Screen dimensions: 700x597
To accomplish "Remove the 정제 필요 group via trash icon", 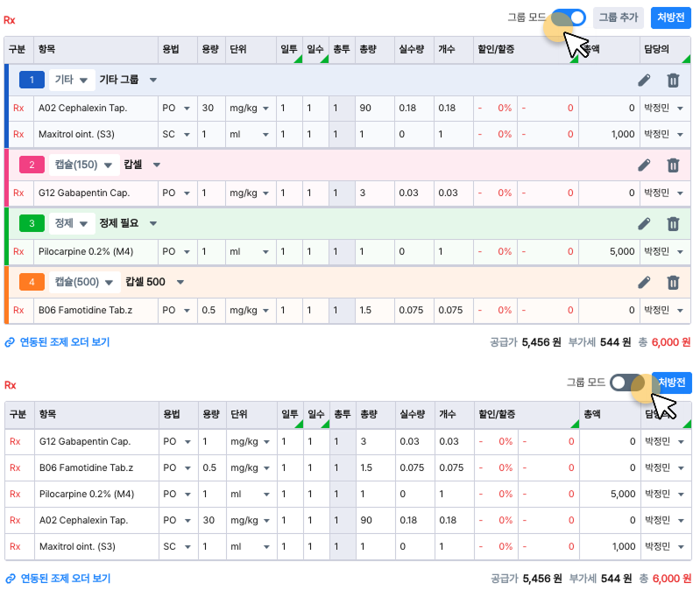I will [673, 223].
